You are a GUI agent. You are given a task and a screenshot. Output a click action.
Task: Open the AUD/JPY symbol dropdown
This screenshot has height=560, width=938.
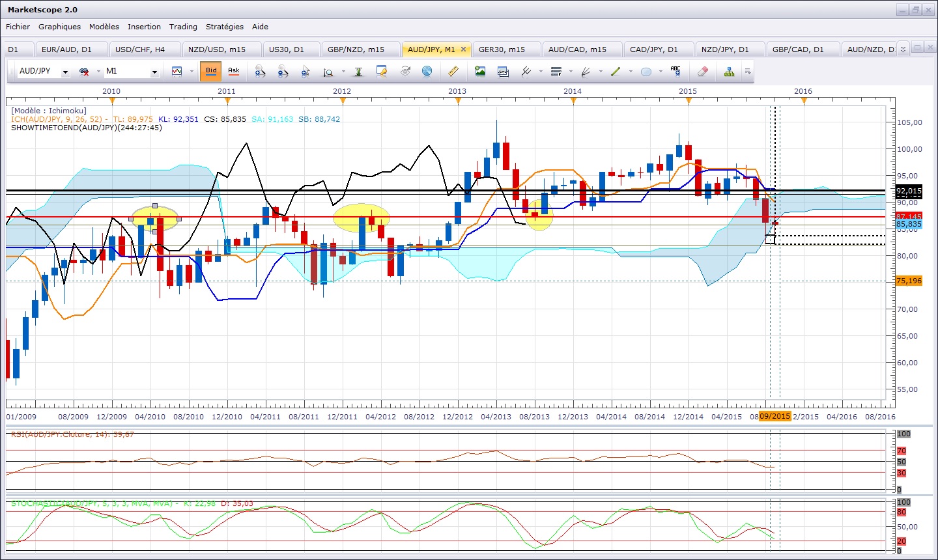(x=65, y=72)
